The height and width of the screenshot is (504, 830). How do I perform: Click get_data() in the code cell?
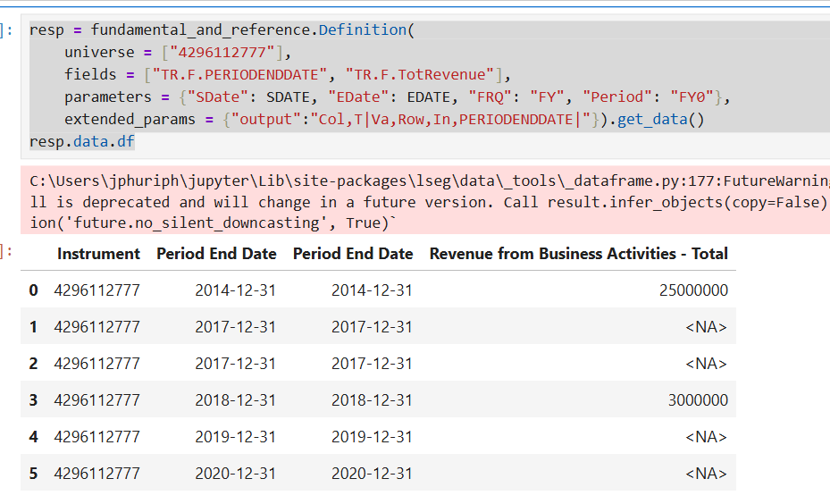pos(660,120)
